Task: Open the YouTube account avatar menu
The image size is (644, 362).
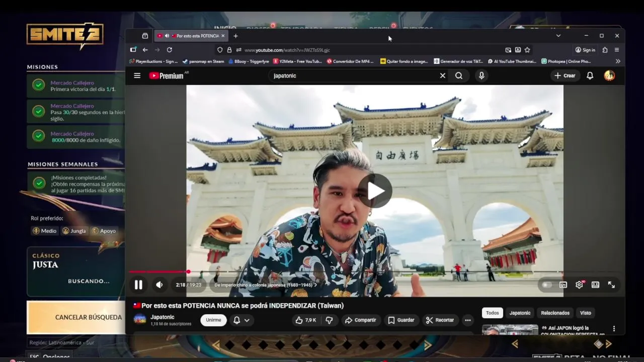Action: [609, 75]
